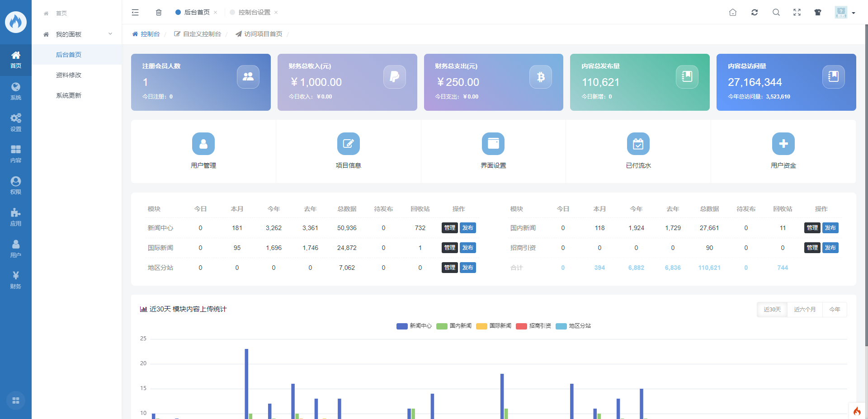Click the page vertical scrollbar
The height and width of the screenshot is (419, 868).
tap(866, 185)
